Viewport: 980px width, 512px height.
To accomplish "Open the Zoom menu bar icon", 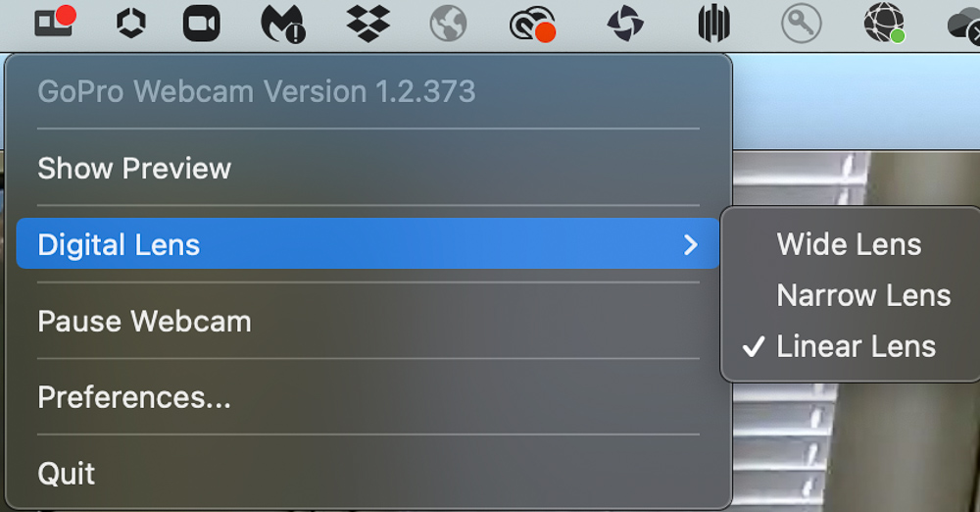I will pyautogui.click(x=201, y=24).
